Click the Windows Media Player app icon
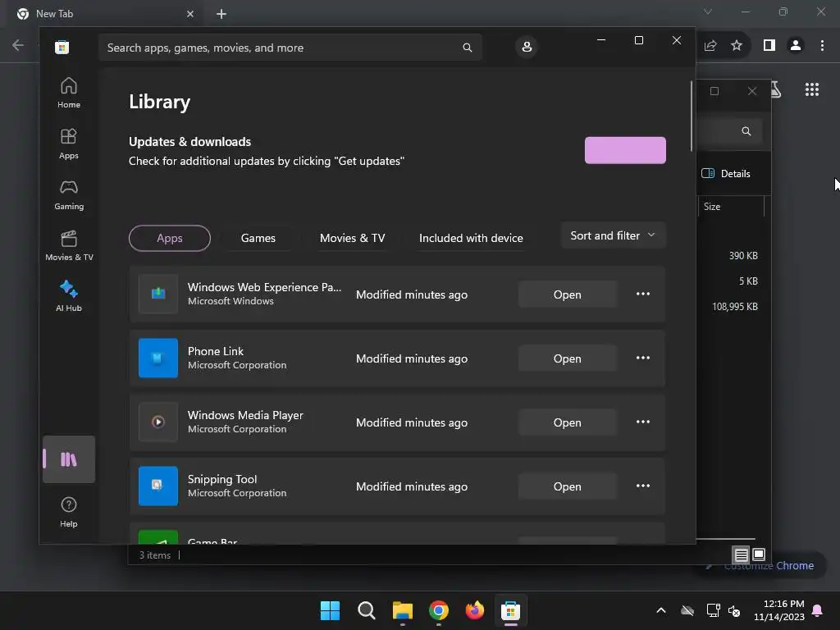The image size is (840, 630). (158, 422)
